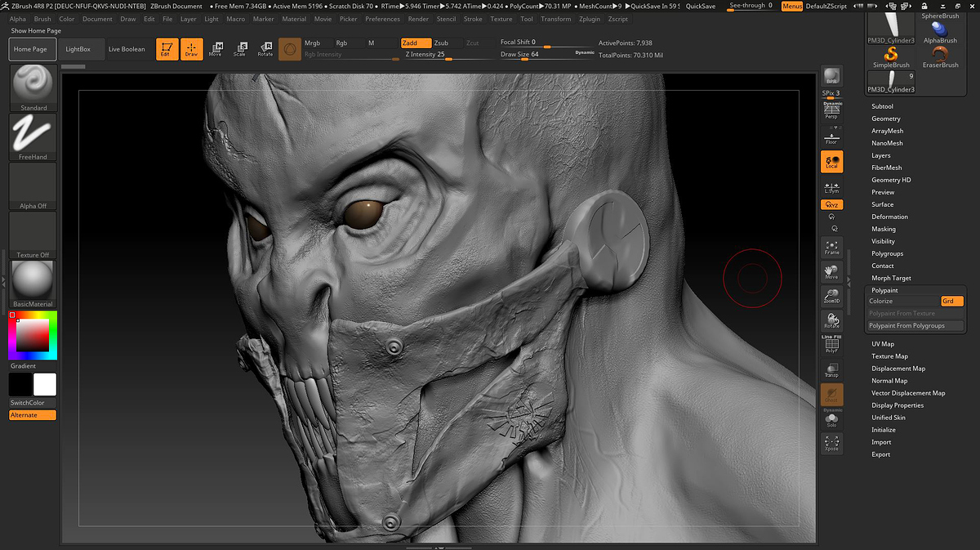The width and height of the screenshot is (980, 550).
Task: Activate Edit mode button
Action: (x=167, y=49)
